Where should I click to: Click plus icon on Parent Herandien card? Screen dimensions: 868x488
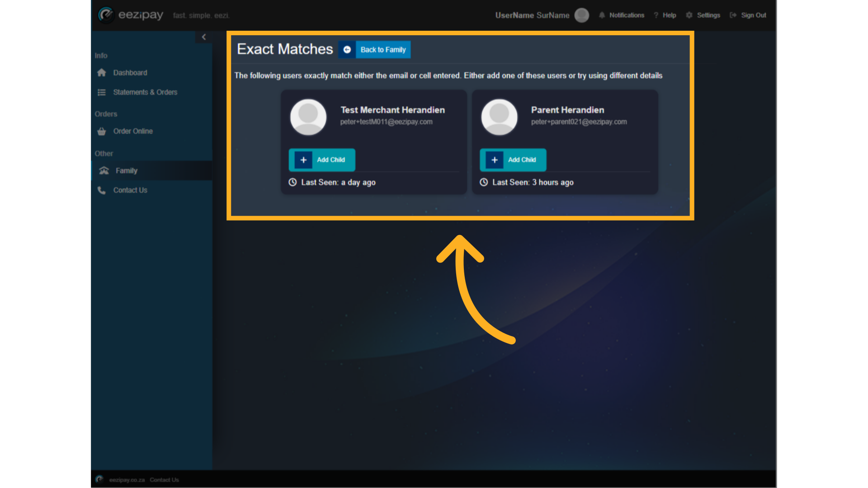[495, 160]
